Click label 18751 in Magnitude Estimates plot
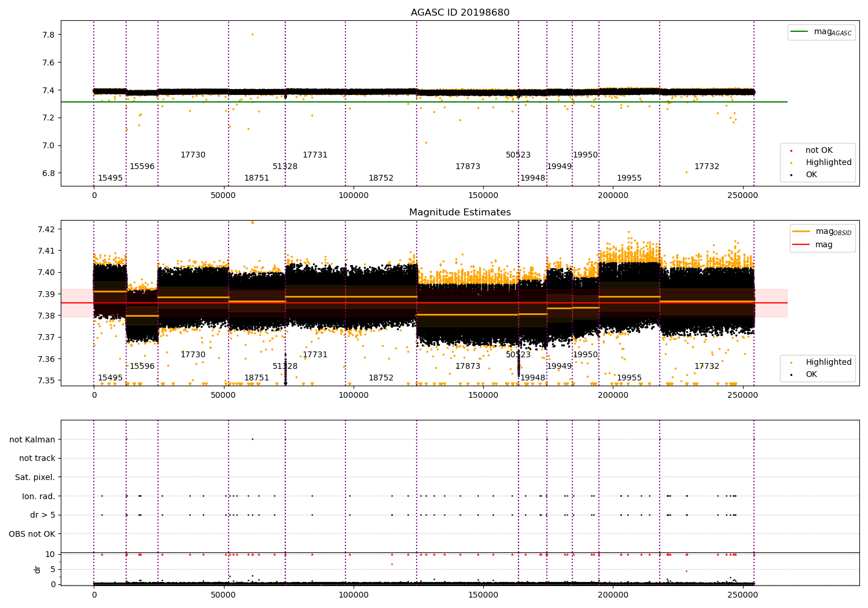The height and width of the screenshot is (608, 868). click(256, 378)
